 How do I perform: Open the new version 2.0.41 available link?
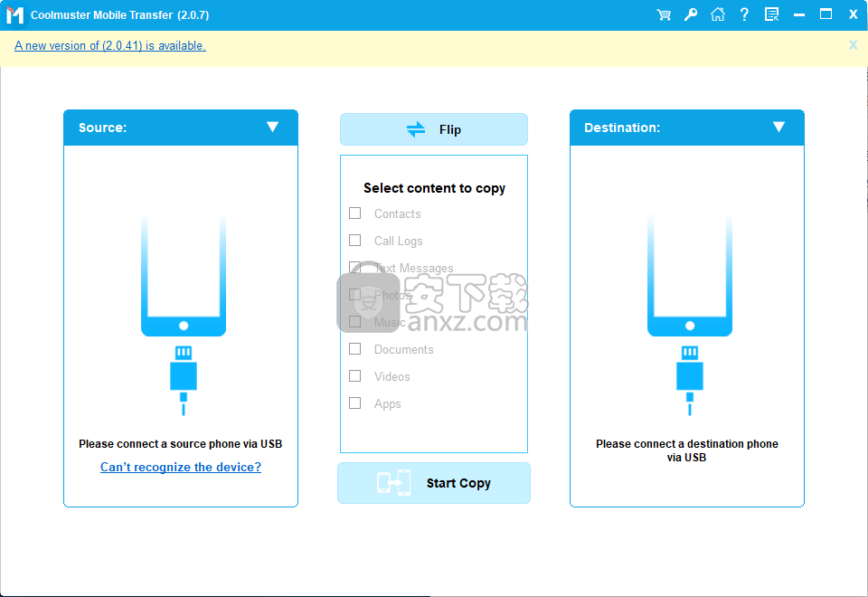[x=110, y=46]
